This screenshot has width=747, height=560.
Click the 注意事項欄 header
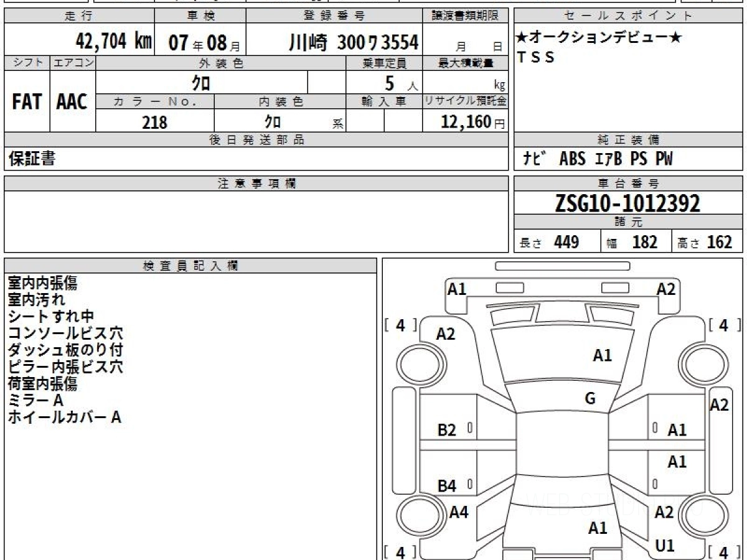pyautogui.click(x=256, y=184)
